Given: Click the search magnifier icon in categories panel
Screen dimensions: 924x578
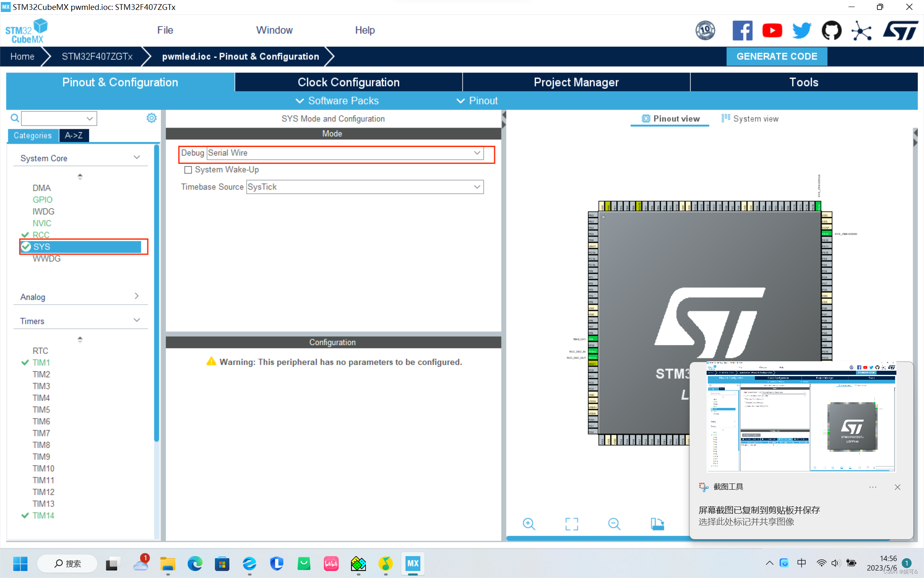Looking at the screenshot, I should [x=15, y=118].
